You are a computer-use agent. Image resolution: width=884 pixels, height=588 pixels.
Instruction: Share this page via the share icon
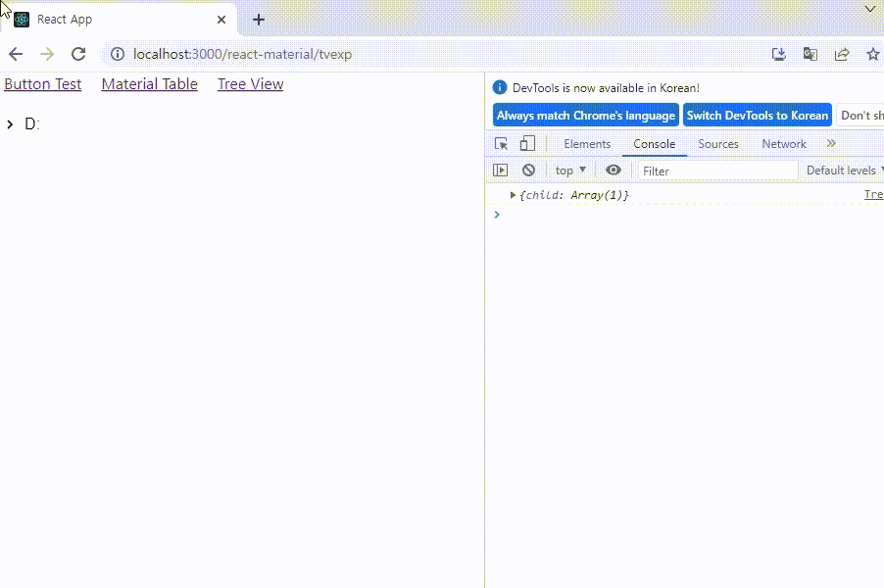tap(842, 54)
